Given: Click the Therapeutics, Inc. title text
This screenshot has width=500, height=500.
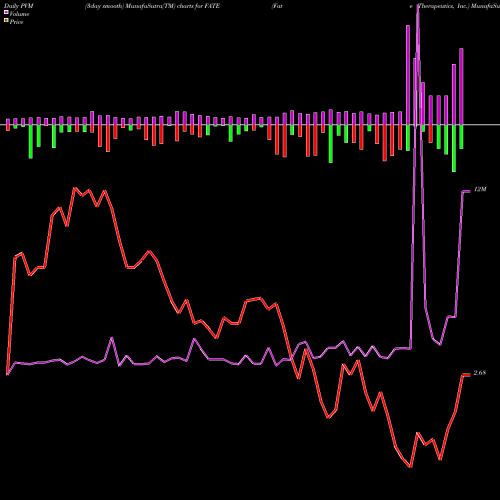Looking at the screenshot, I should [x=443, y=6].
